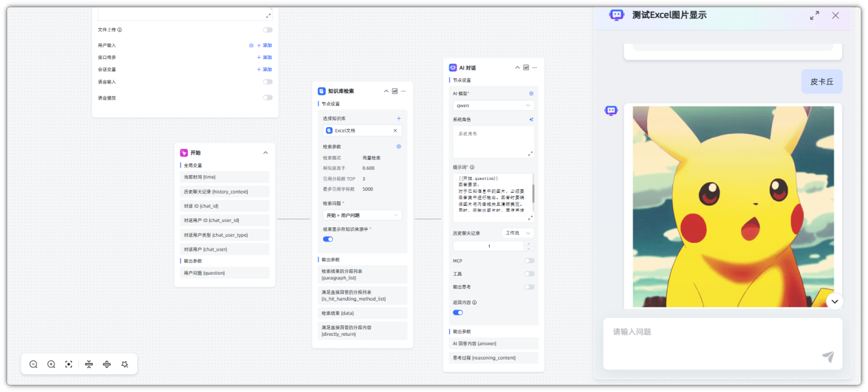Turn on the MCP switch
This screenshot has height=392, width=868.
pos(529,261)
